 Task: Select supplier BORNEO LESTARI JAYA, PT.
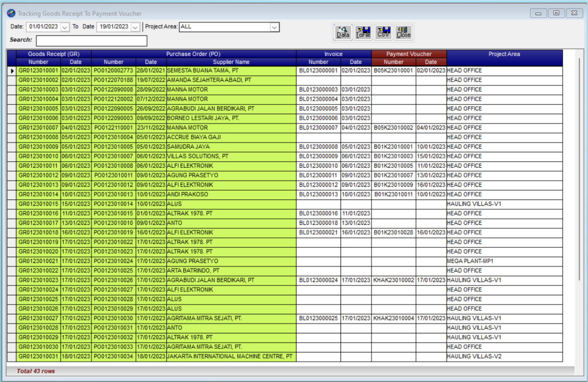click(x=231, y=118)
